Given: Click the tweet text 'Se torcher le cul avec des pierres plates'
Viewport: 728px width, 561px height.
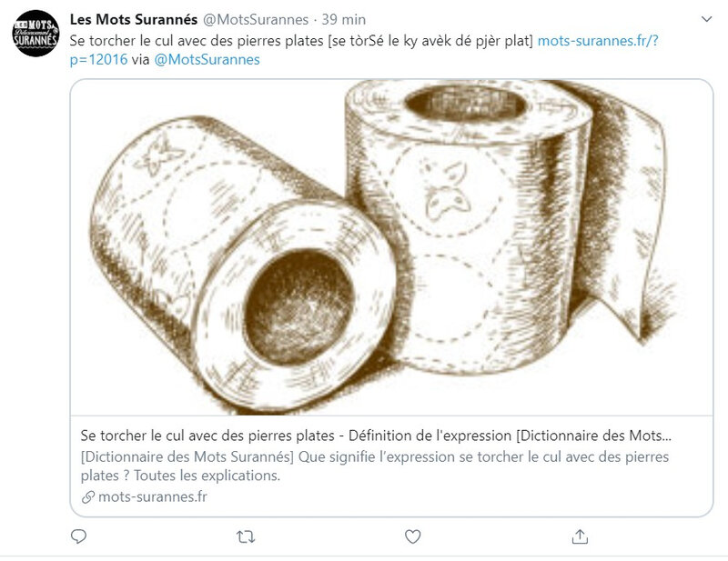Looking at the screenshot, I should coord(195,40).
